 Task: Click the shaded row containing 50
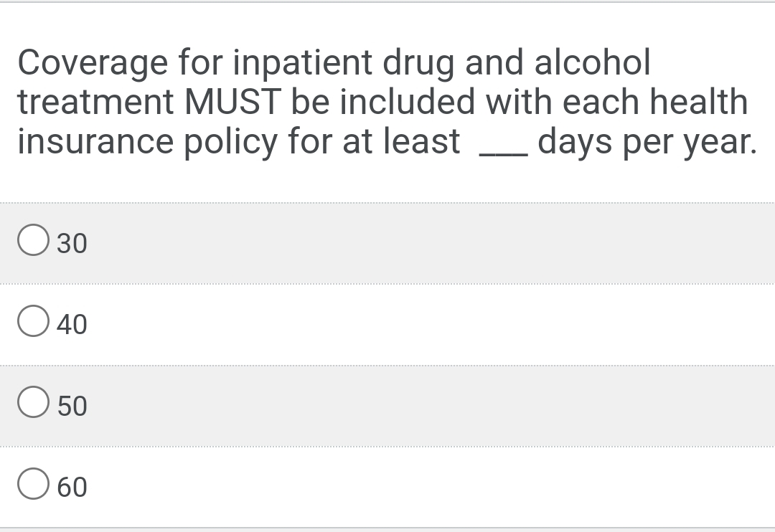(387, 406)
